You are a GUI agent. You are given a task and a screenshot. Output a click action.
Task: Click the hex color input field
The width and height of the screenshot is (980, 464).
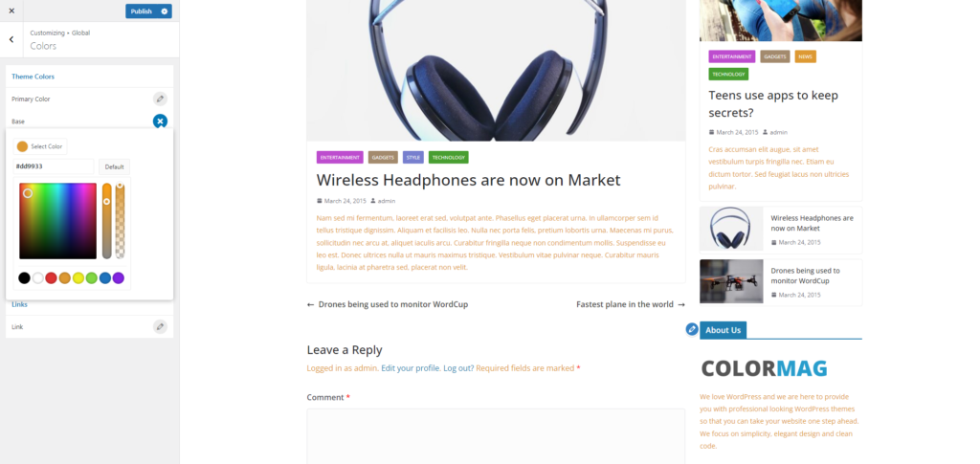tap(54, 166)
